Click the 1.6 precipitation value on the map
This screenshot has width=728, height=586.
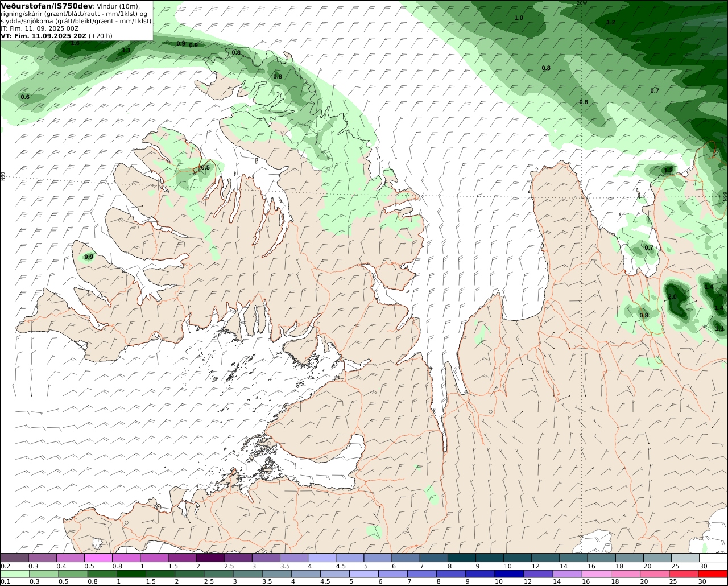(x=75, y=43)
